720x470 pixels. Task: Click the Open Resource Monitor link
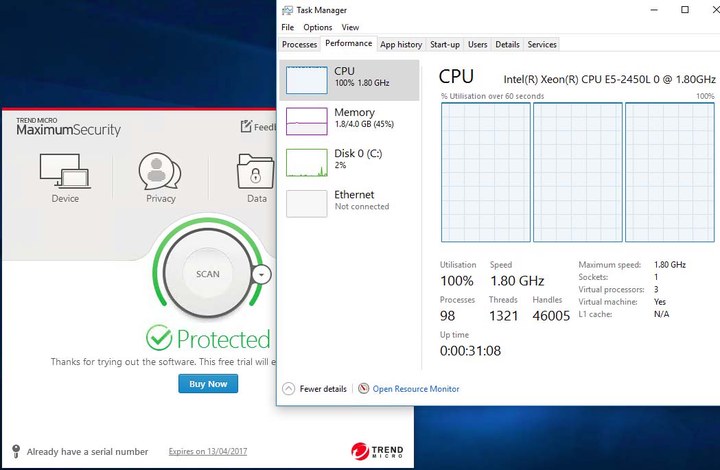point(416,389)
